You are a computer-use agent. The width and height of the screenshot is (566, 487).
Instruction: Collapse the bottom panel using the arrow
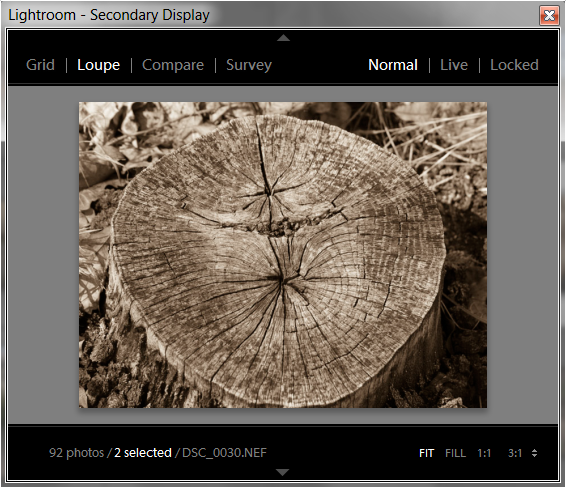coord(282,472)
